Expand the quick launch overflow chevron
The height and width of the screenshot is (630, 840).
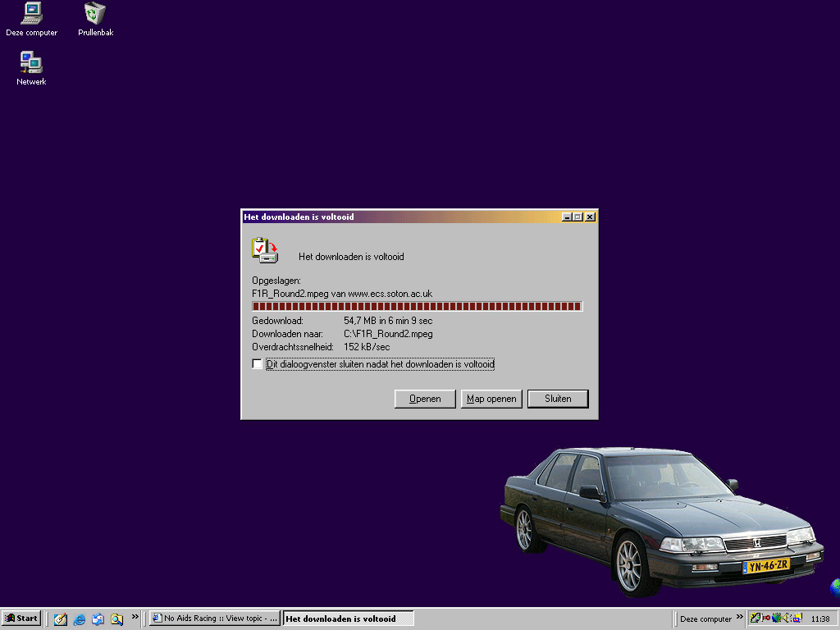coord(135,618)
